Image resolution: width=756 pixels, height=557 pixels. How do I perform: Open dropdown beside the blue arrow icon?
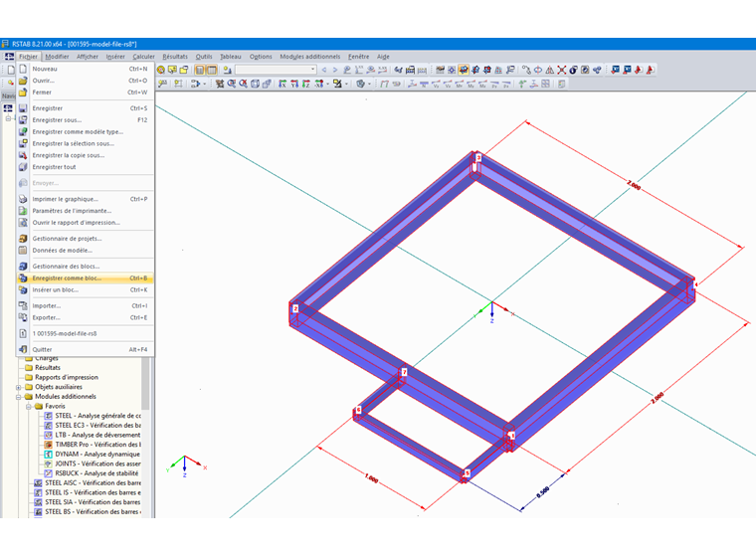(x=205, y=84)
